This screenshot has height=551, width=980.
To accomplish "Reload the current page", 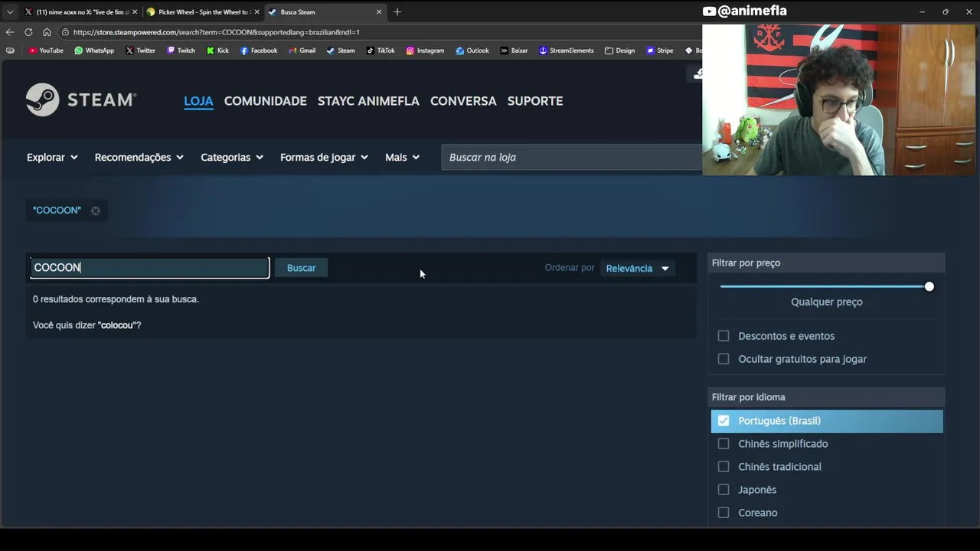I will tap(28, 32).
